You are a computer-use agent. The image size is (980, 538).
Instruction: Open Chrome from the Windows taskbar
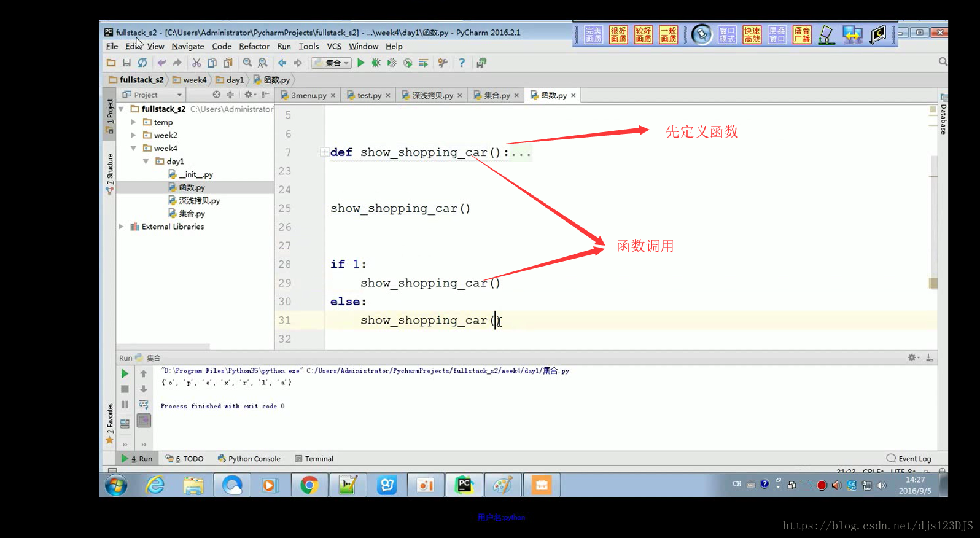click(x=309, y=485)
